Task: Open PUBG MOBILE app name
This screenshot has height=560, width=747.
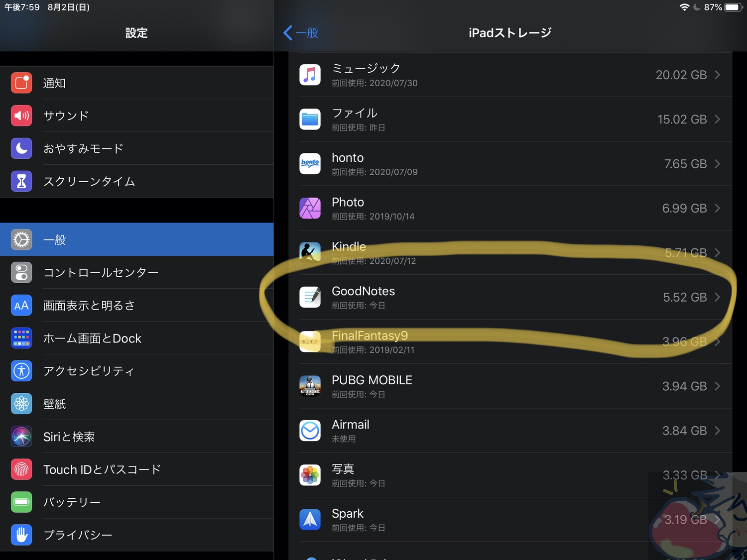Action: point(372,380)
